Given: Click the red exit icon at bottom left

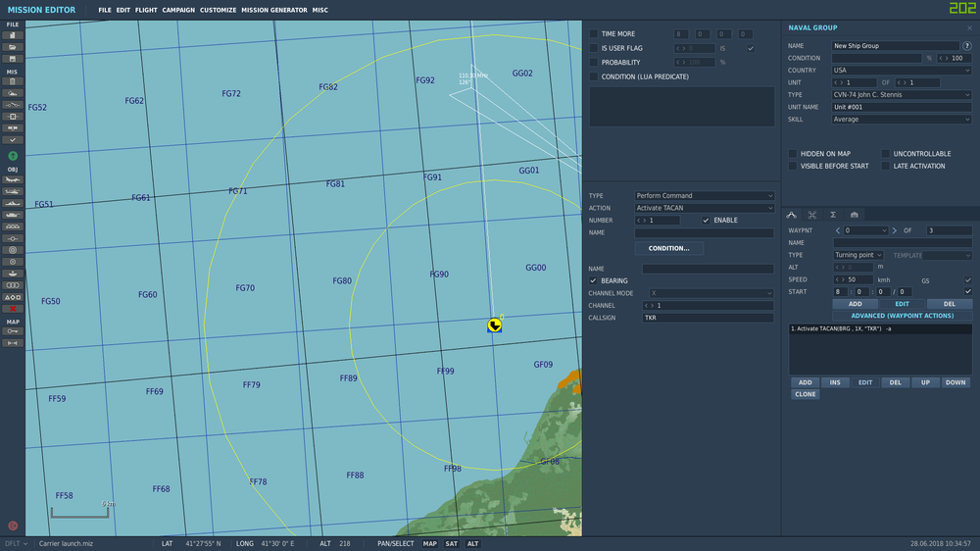Looking at the screenshot, I should pyautogui.click(x=13, y=526).
